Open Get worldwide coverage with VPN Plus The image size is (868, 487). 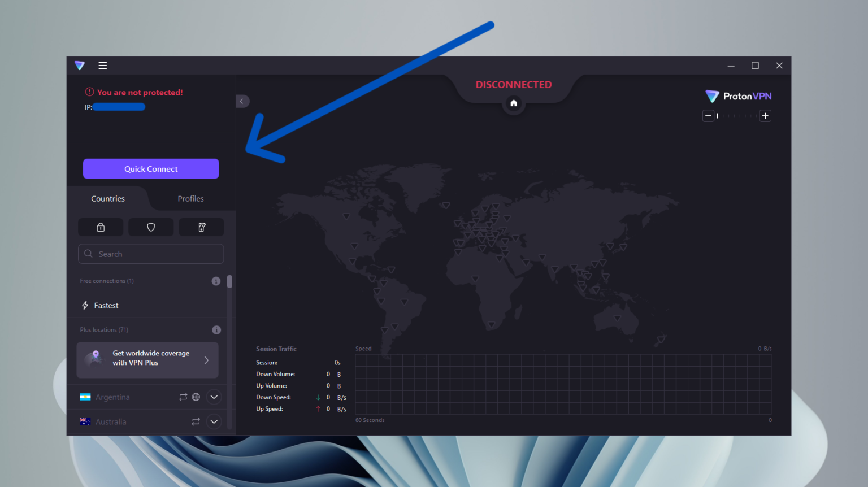point(147,360)
